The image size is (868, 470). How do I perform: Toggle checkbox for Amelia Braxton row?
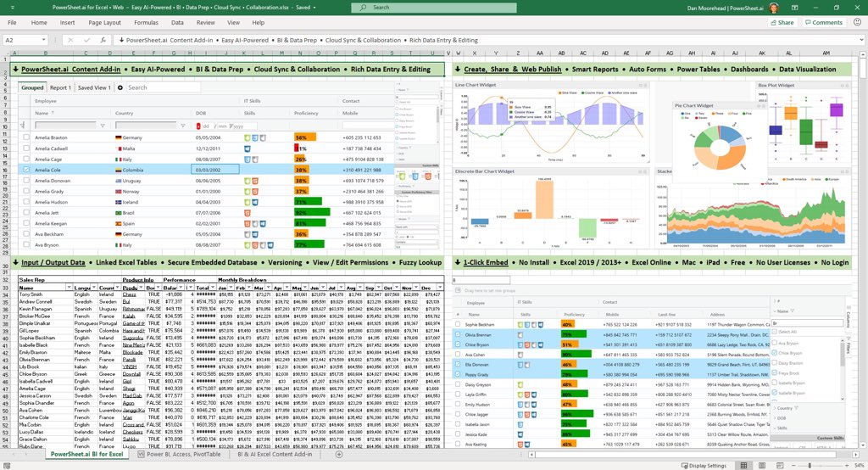pos(26,137)
